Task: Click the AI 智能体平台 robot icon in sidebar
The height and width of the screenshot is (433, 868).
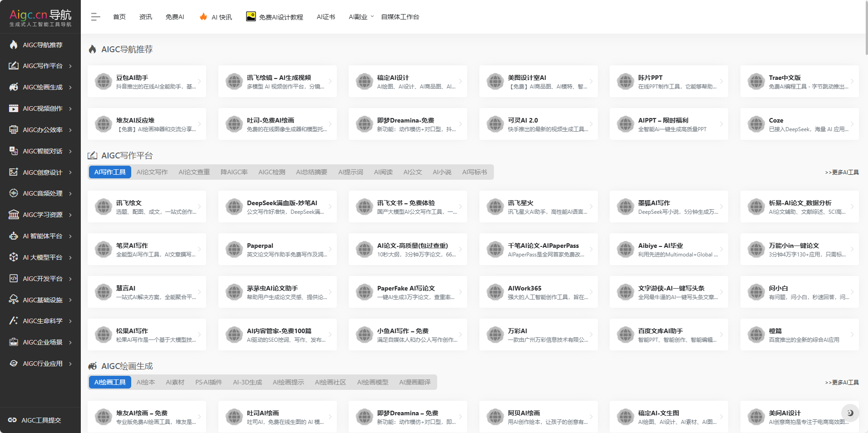Action: coord(14,236)
